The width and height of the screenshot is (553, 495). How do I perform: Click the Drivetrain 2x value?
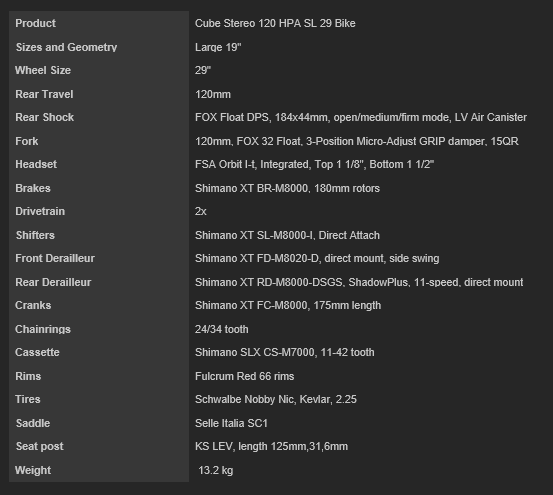point(201,211)
